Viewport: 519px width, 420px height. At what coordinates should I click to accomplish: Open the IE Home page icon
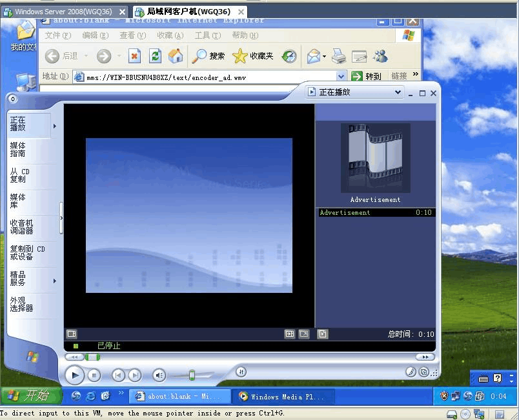coord(176,56)
